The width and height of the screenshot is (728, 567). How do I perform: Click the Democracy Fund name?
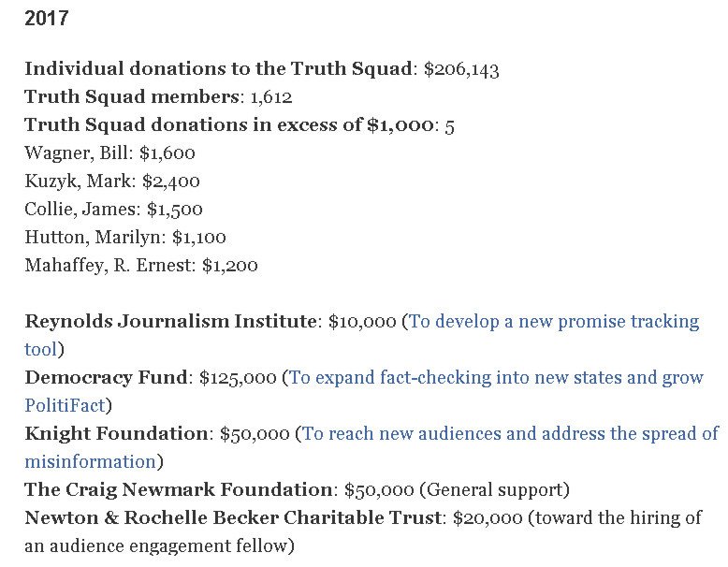107,377
